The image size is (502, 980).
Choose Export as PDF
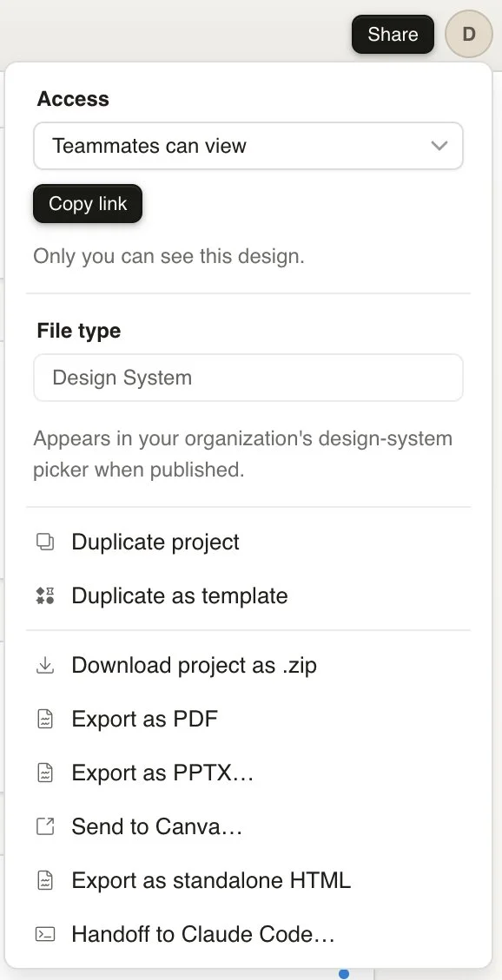[x=144, y=719]
